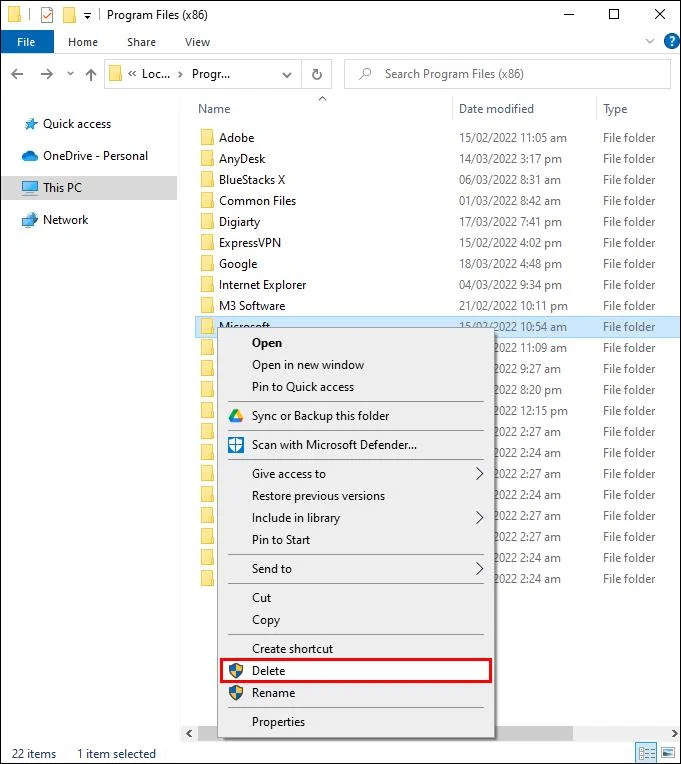The image size is (681, 764).
Task: Choose Pin to Start
Action: 356,539
